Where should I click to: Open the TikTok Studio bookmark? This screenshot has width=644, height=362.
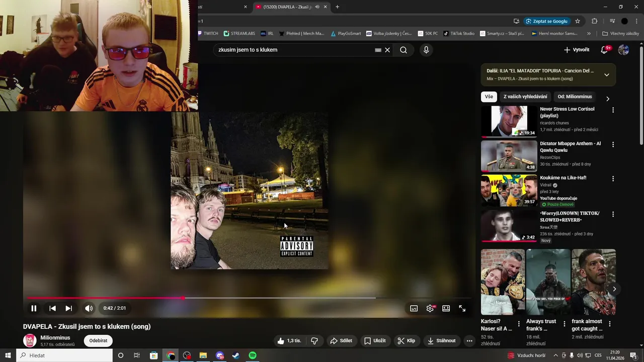[459, 34]
